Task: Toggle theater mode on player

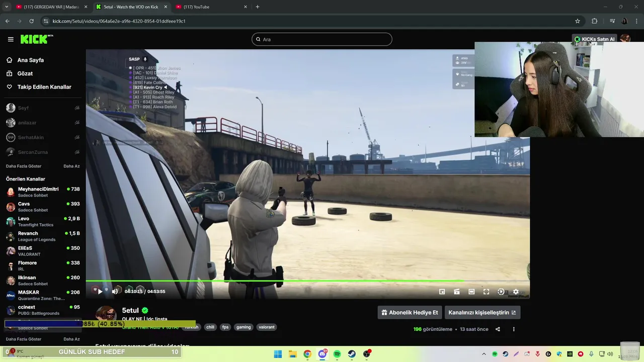Action: pyautogui.click(x=471, y=292)
